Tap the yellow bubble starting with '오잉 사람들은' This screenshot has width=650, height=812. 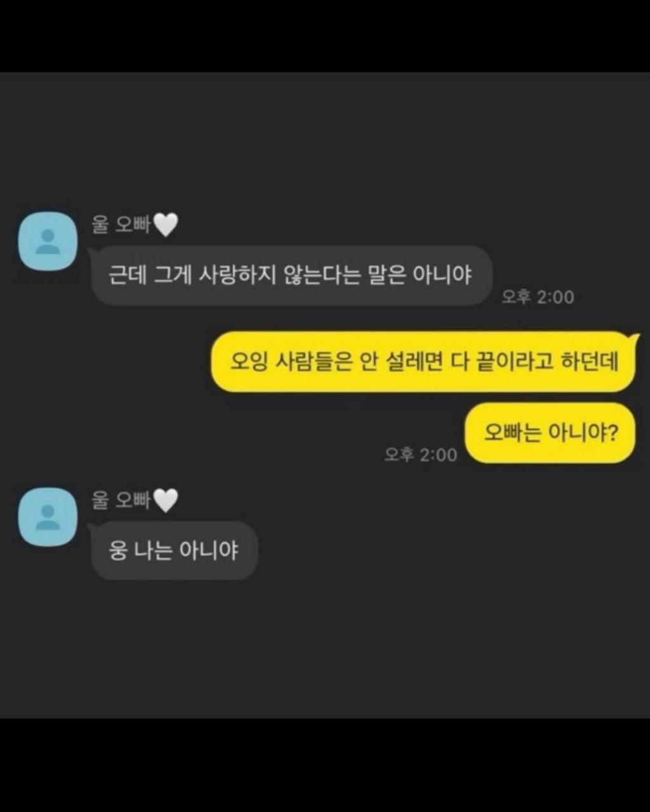(x=423, y=362)
